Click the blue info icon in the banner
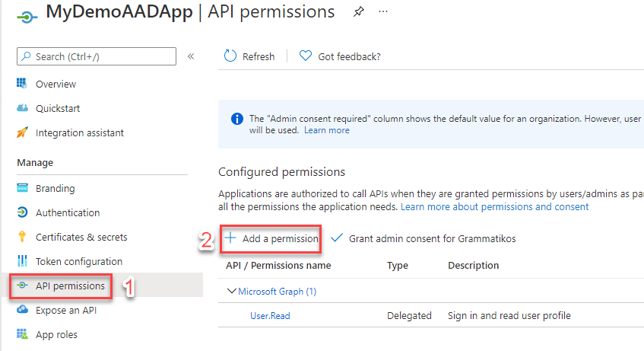The image size is (644, 351). pyautogui.click(x=237, y=119)
